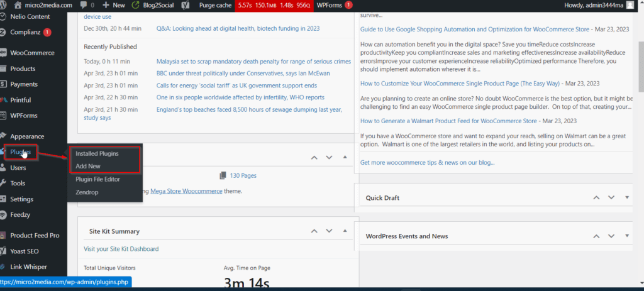Screen dimensions: 644x291
Task: Open Q&A digital health article
Action: point(238,29)
